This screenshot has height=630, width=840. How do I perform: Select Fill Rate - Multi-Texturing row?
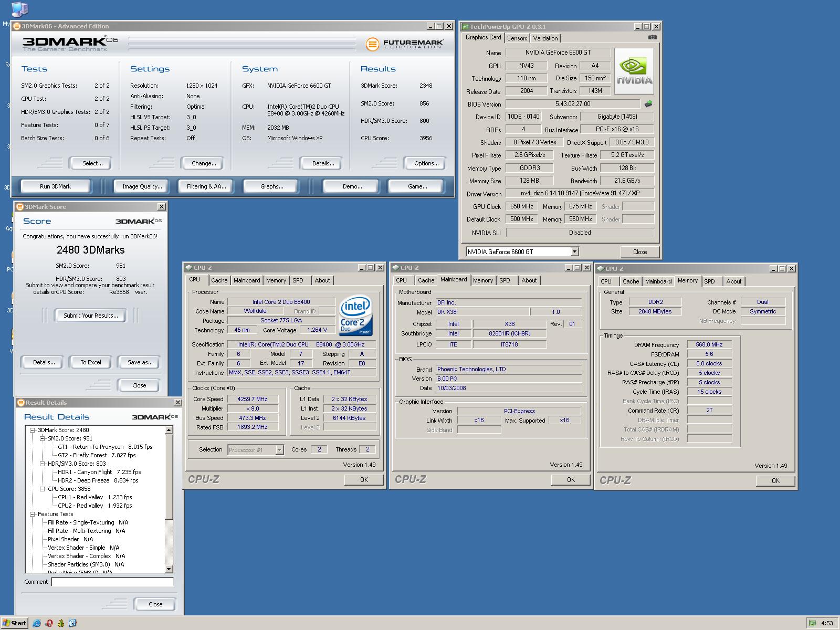click(x=87, y=531)
